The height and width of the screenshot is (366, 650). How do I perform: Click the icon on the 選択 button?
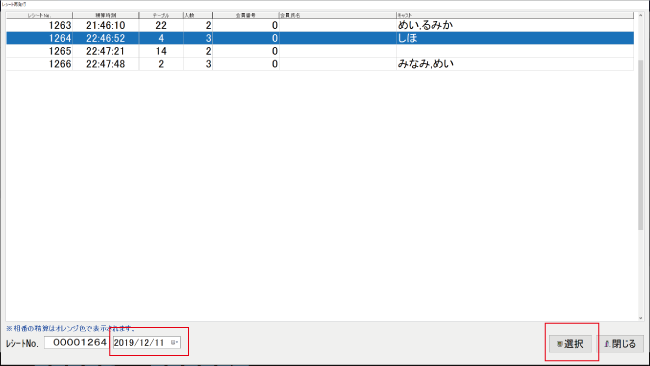click(559, 344)
